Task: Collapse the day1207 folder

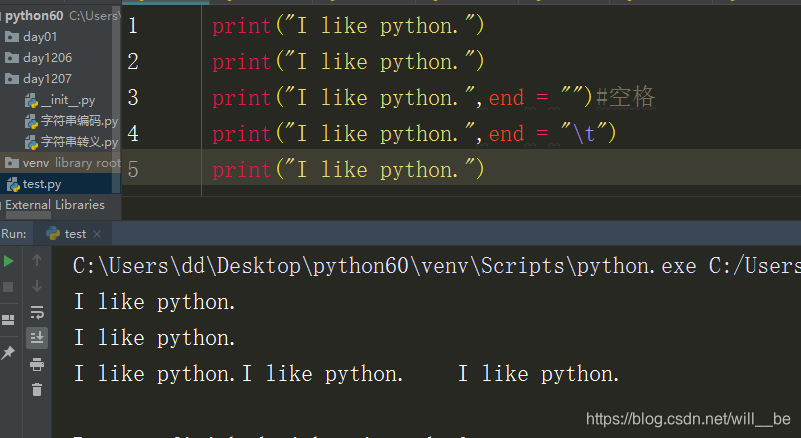Action: pyautogui.click(x=47, y=79)
